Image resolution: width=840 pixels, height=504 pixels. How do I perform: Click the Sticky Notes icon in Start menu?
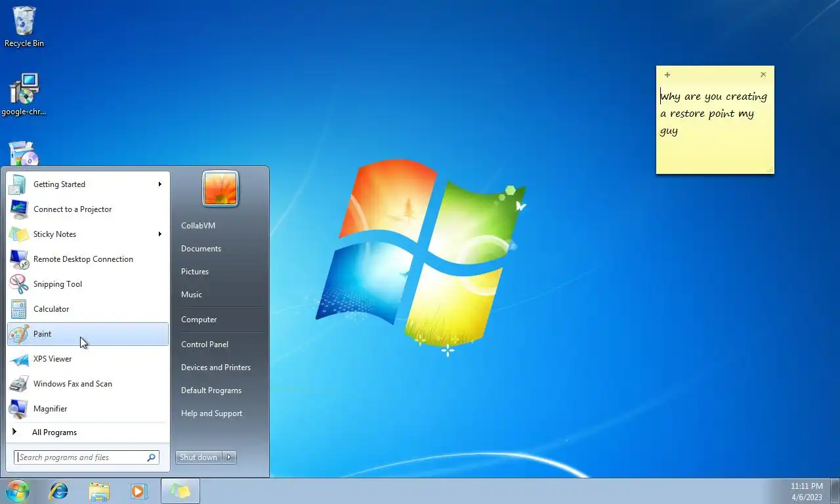coord(18,234)
